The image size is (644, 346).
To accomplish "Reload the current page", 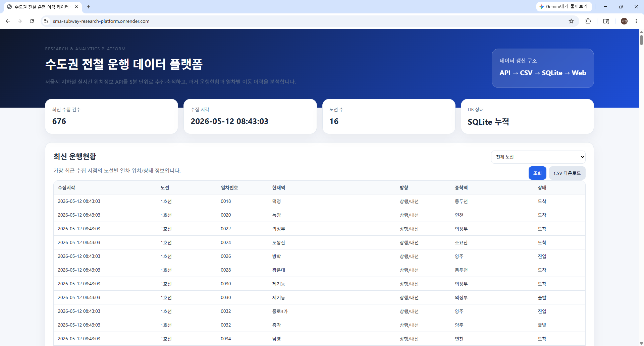I will (32, 21).
